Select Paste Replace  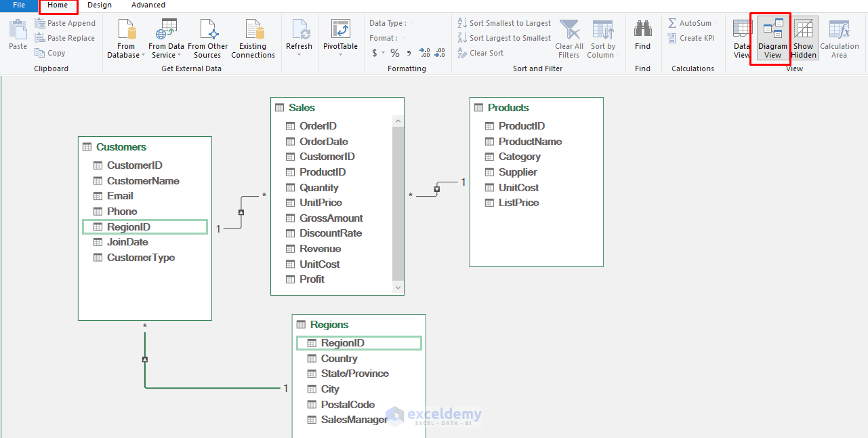pos(66,38)
